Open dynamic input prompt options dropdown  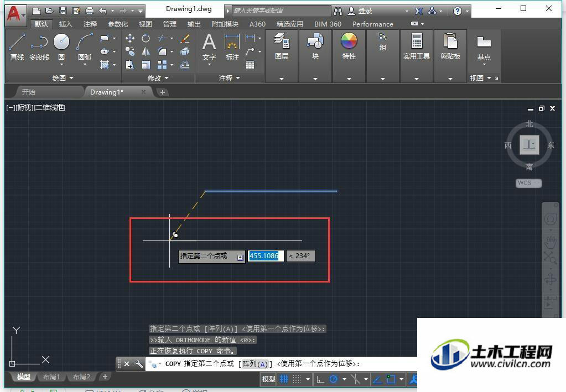pos(240,258)
